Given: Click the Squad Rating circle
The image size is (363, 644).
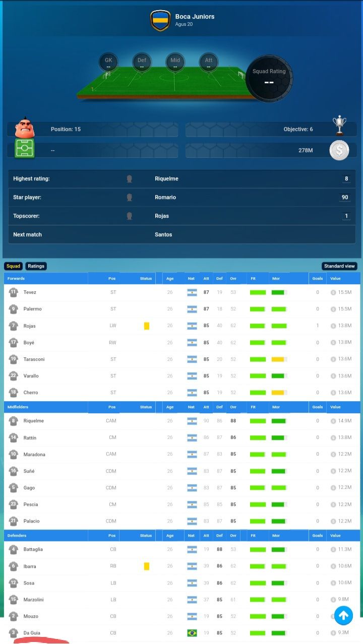Looking at the screenshot, I should (x=269, y=78).
